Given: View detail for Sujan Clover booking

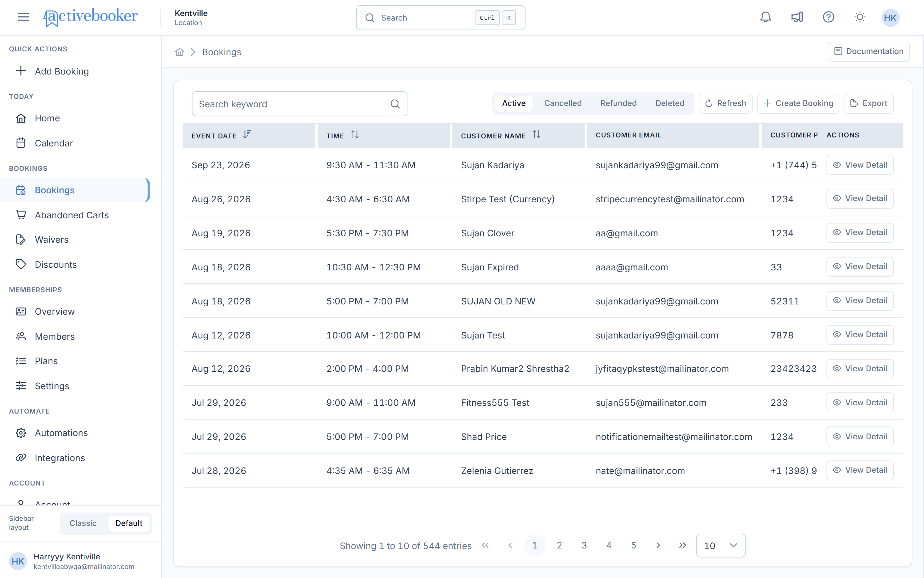Looking at the screenshot, I should click(x=860, y=232).
